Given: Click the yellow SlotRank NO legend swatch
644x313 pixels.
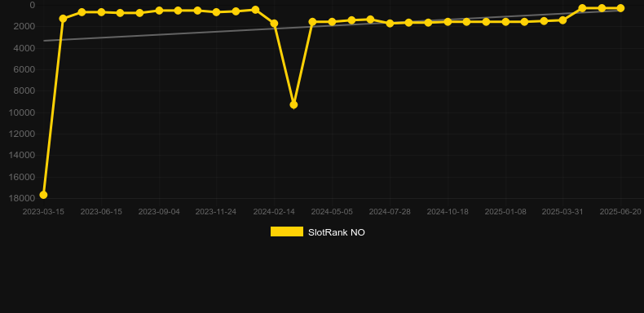Looking at the screenshot, I should point(287,231).
